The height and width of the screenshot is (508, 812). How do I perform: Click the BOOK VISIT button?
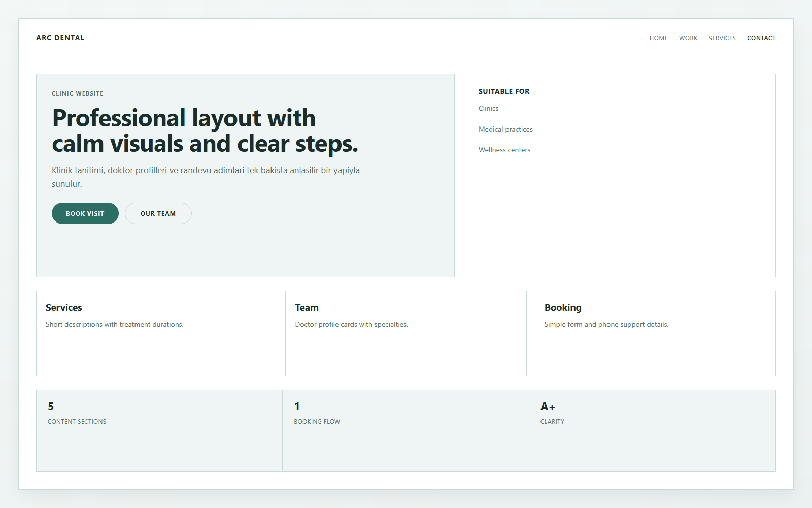pos(85,213)
